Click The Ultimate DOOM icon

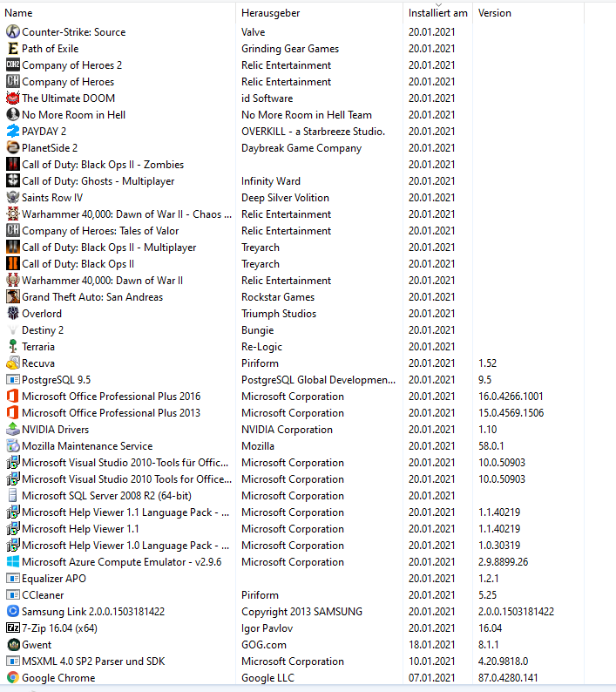pos(13,98)
